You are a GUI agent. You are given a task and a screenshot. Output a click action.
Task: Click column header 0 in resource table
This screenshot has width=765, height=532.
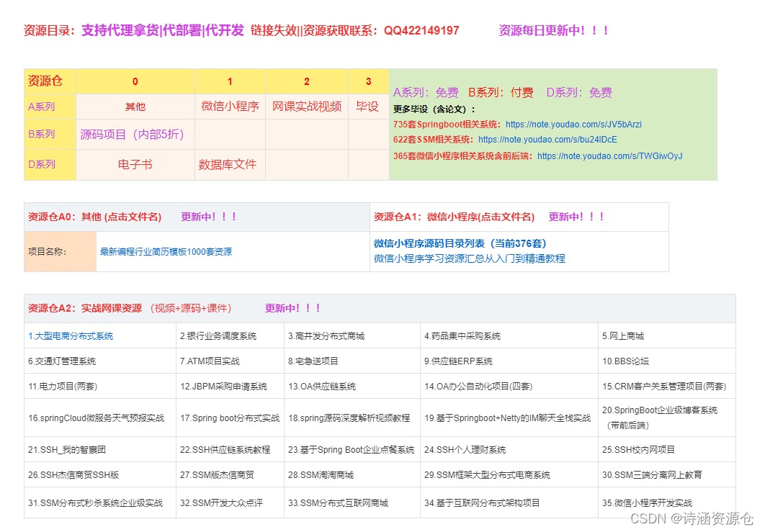click(135, 81)
